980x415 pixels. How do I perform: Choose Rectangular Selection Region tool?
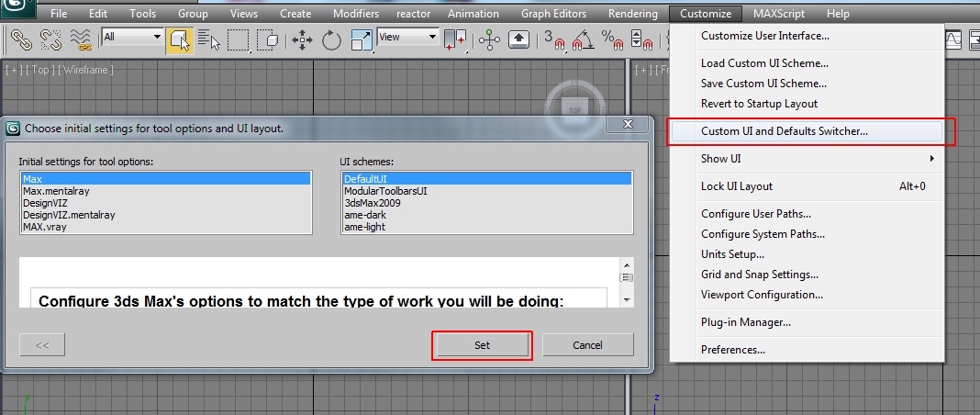[x=239, y=40]
